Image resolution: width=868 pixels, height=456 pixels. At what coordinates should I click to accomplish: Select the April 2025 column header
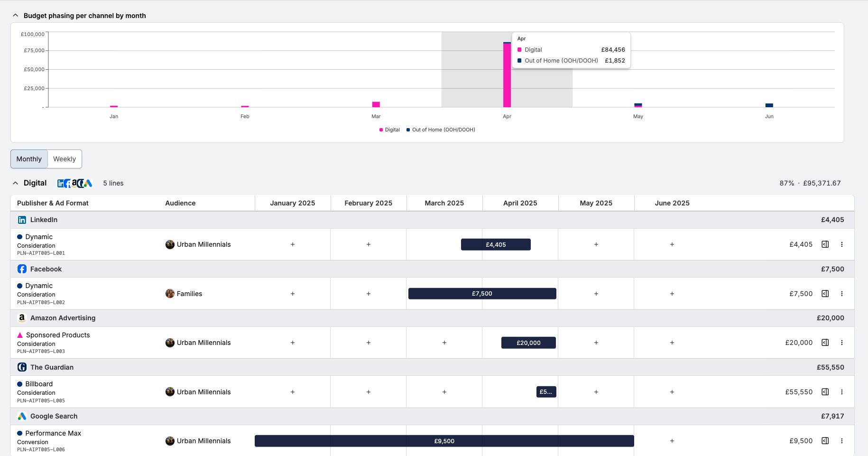(520, 203)
